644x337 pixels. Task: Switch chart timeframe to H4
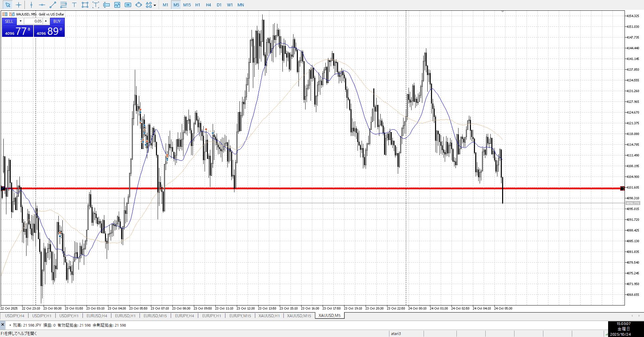click(208, 5)
